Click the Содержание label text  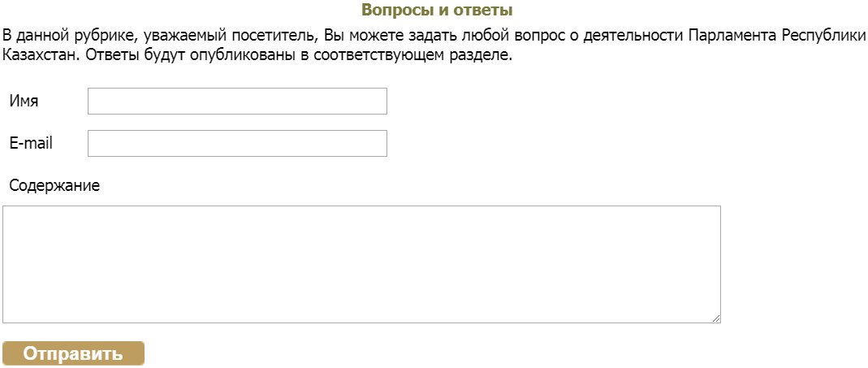tap(54, 186)
